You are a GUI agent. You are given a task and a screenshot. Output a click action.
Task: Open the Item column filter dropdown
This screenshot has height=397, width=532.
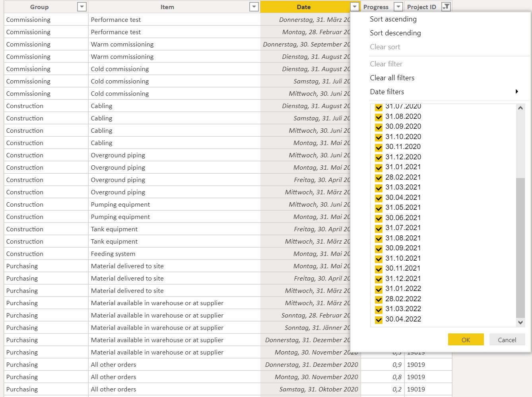[254, 7]
